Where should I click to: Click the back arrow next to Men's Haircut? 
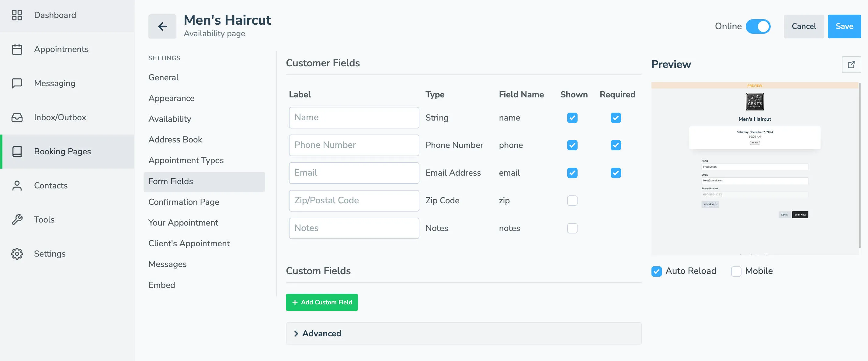click(162, 26)
